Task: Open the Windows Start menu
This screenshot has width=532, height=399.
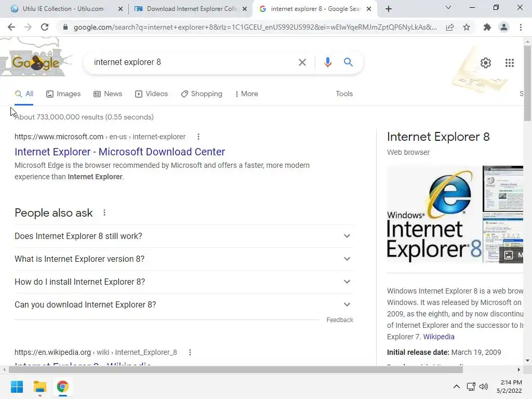Action: click(x=17, y=387)
